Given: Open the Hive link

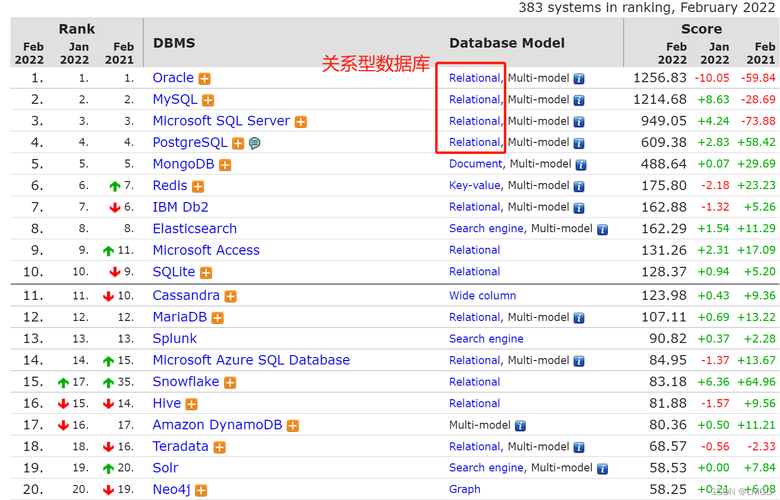Looking at the screenshot, I should pyautogui.click(x=167, y=403).
